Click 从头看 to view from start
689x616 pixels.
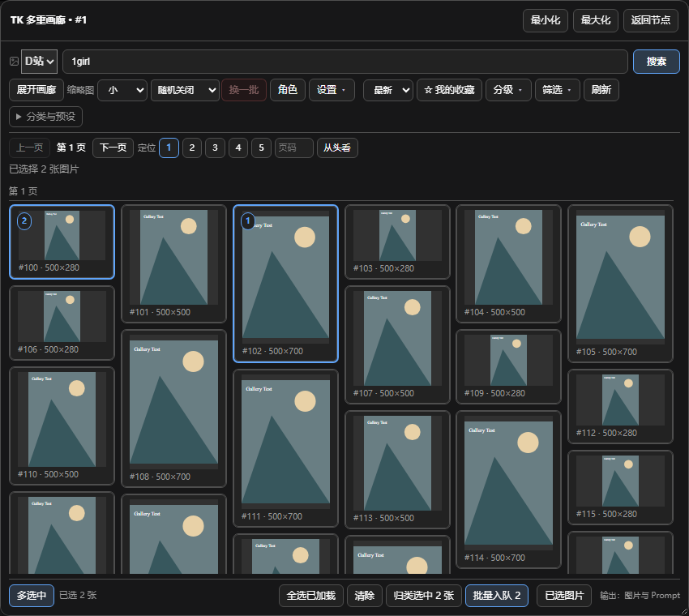(x=337, y=148)
